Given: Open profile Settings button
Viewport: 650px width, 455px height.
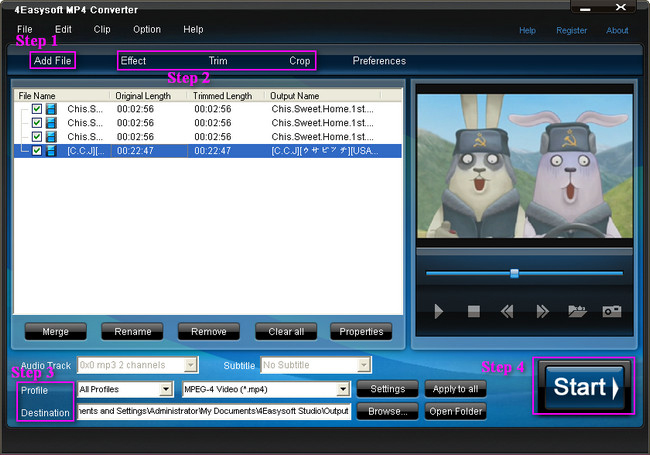Looking at the screenshot, I should coord(388,389).
